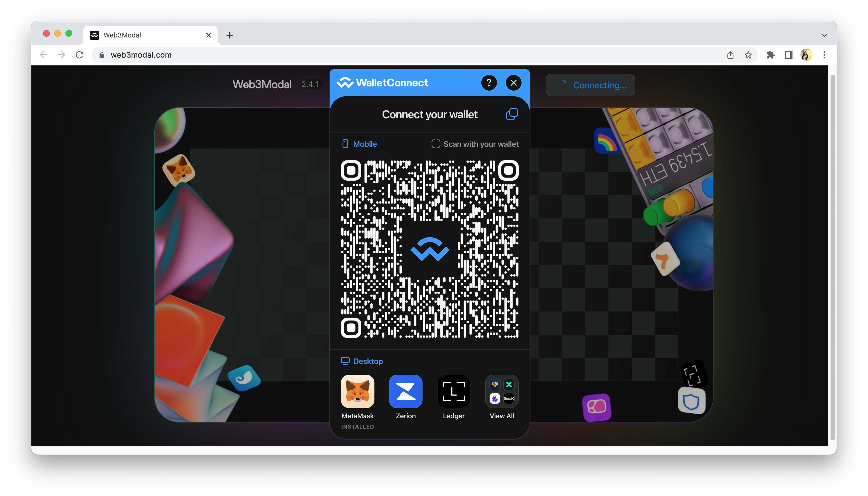Screen dimensions: 868x496
Task: Close the WalletConnect modal
Action: [513, 83]
